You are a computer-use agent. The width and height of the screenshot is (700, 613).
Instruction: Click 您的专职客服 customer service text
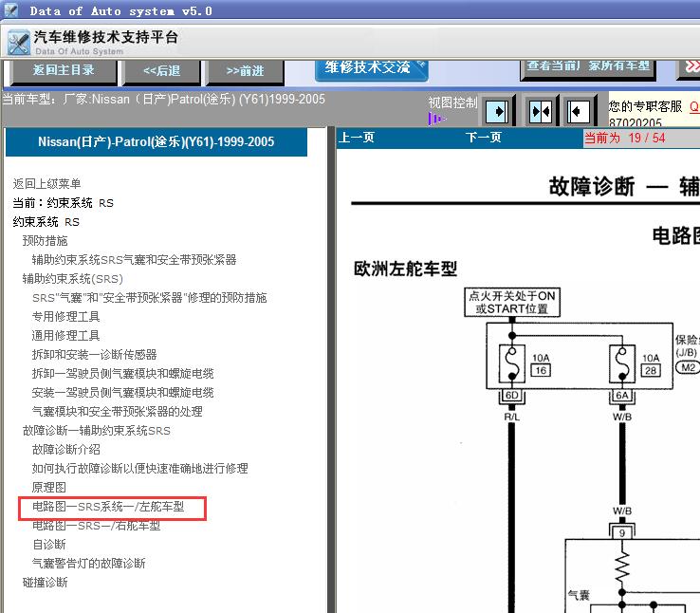point(645,106)
